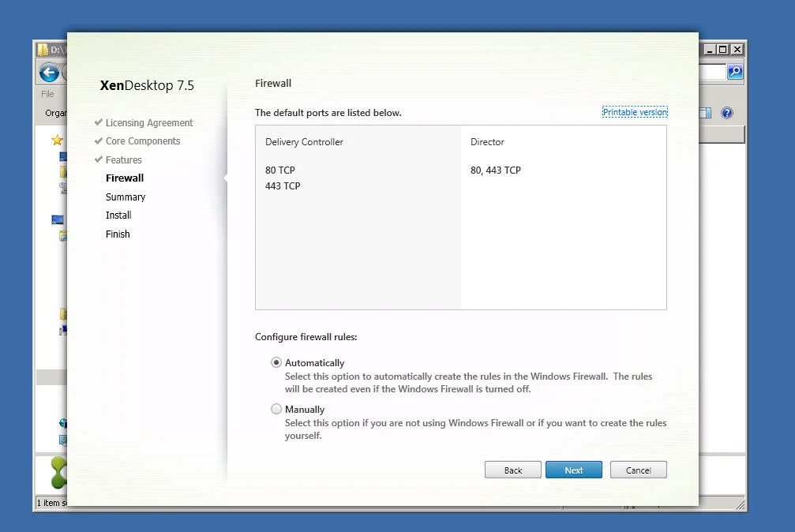Select Install step in sidebar

point(118,215)
